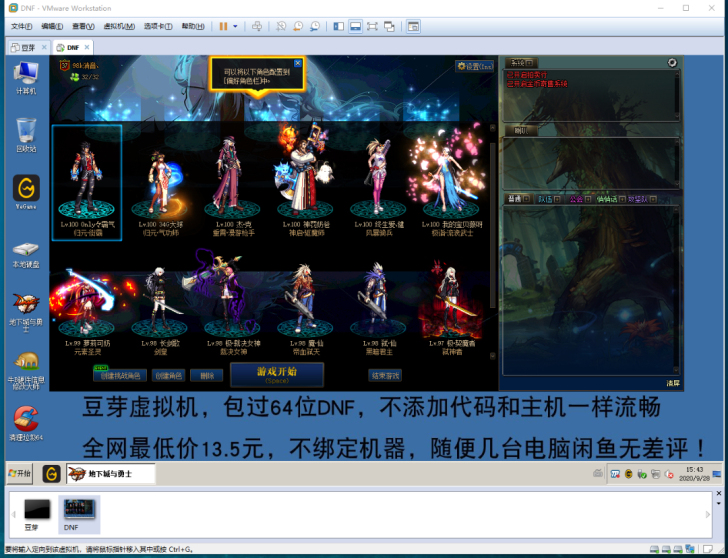Click the 游戏开始 start game button
Screen dimensions: 728x558
click(276, 374)
